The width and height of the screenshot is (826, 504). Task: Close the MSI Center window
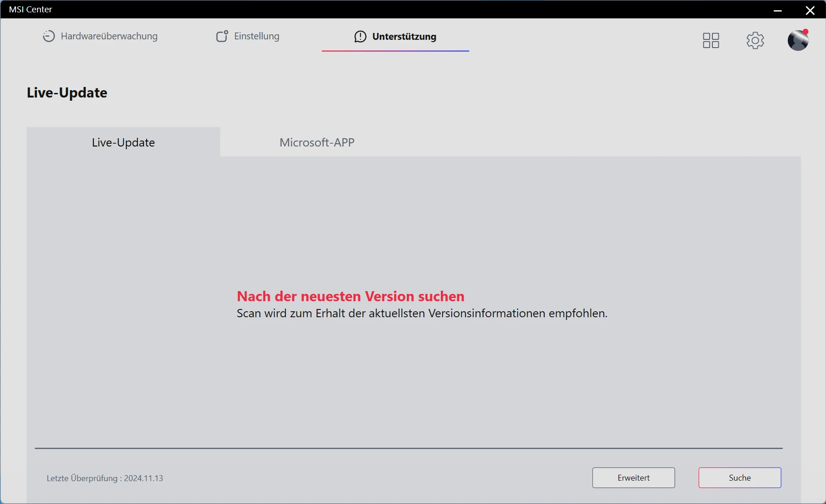[810, 10]
